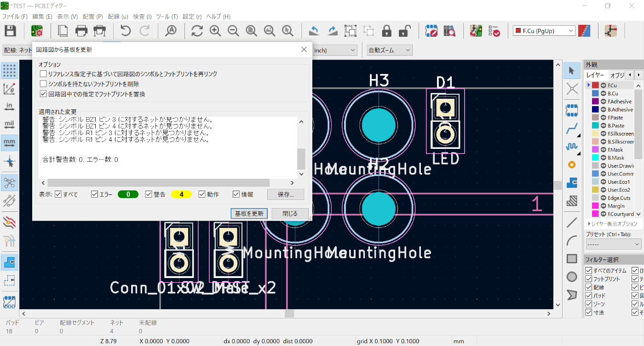Viewport: 644px width, 346px height.
Task: Open ツール menu
Action: tap(167, 17)
